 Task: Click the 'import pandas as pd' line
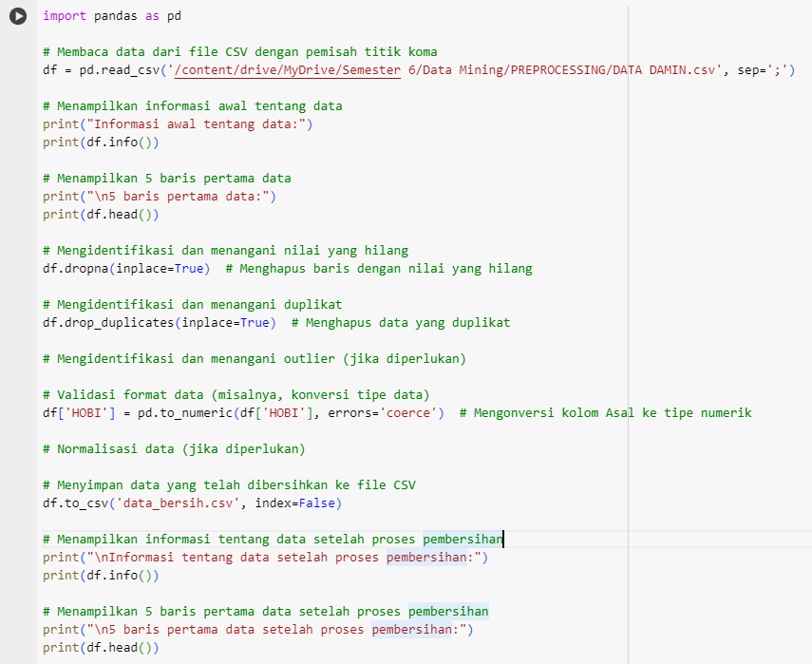[112, 16]
